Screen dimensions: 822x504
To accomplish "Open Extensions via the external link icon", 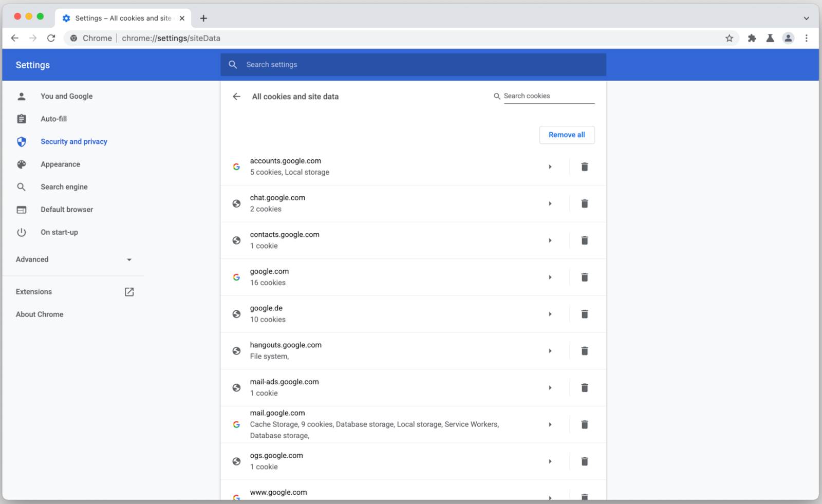I will pos(129,291).
